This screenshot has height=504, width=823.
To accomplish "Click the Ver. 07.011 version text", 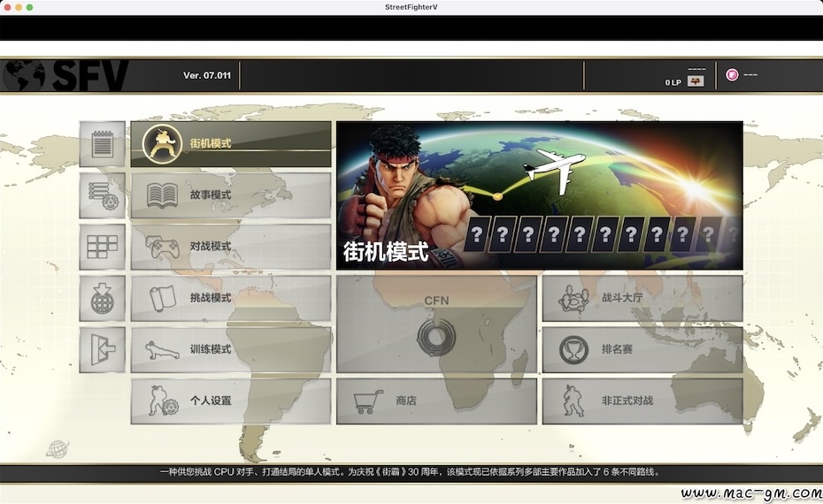I will pos(207,75).
